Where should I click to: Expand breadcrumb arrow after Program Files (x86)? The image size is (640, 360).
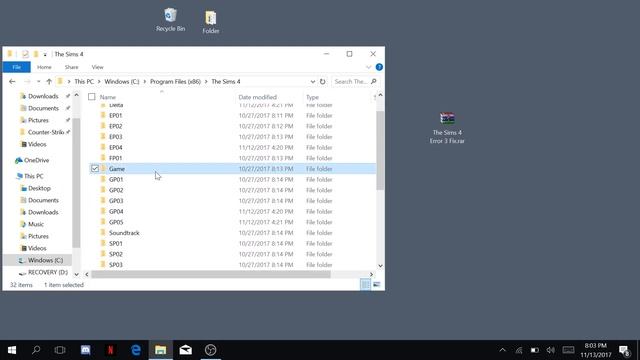(206, 82)
